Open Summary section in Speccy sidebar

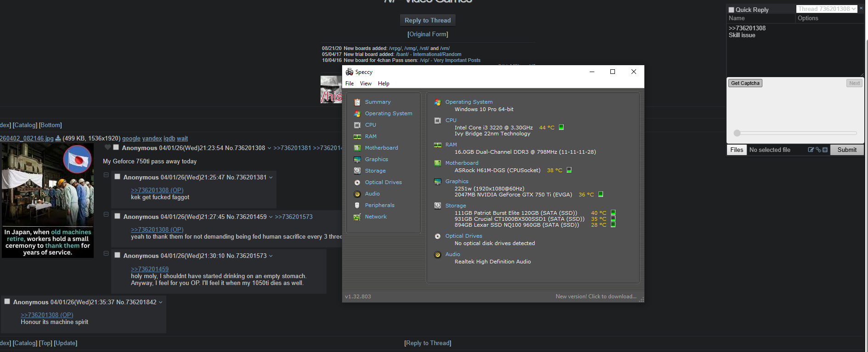(378, 102)
